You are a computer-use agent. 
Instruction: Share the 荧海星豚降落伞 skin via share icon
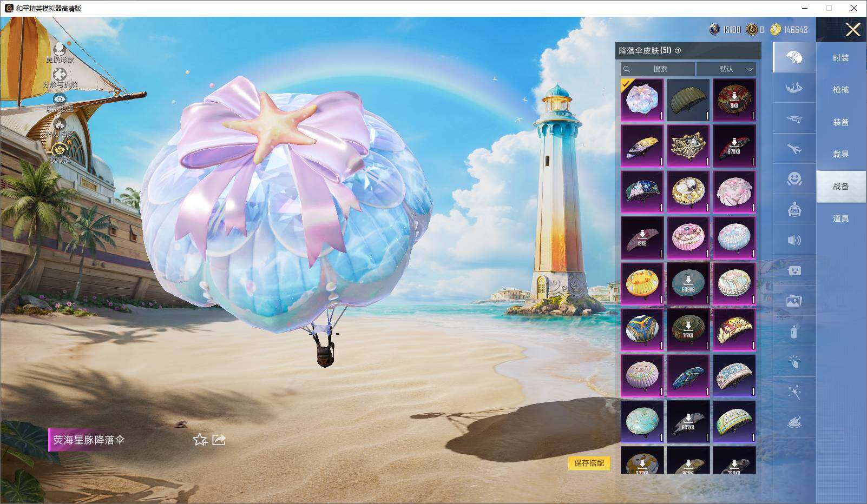(219, 440)
